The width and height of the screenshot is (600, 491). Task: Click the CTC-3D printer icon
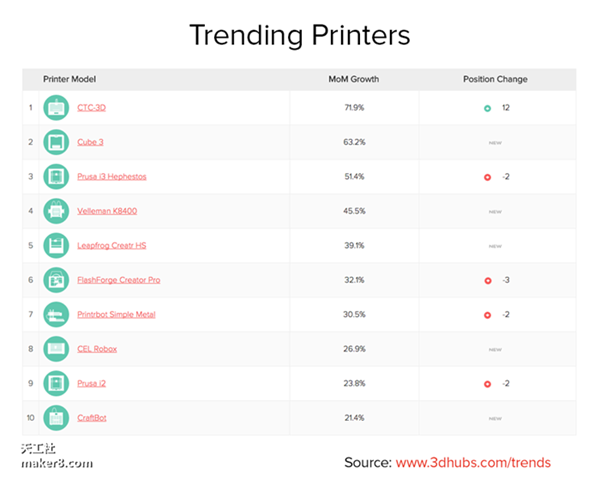tap(56, 108)
